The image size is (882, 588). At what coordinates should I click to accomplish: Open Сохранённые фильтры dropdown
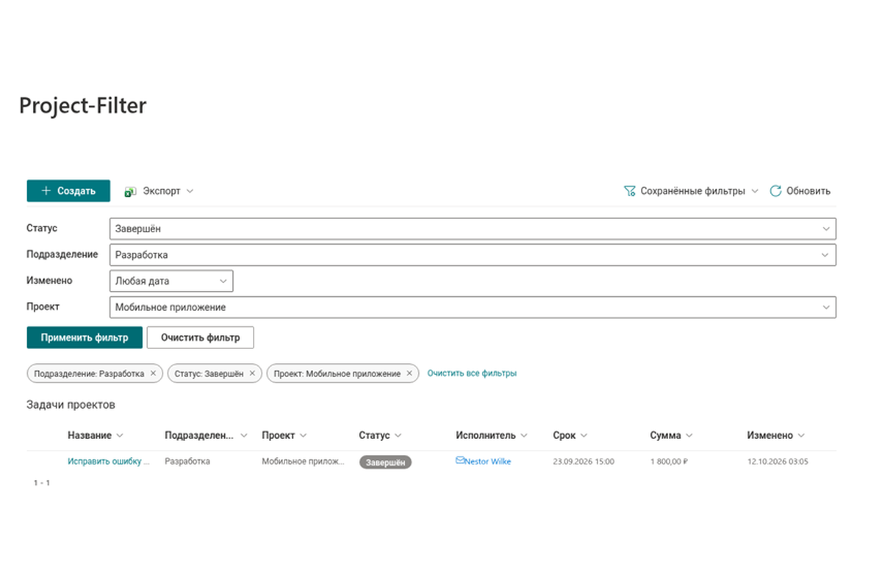pos(690,191)
